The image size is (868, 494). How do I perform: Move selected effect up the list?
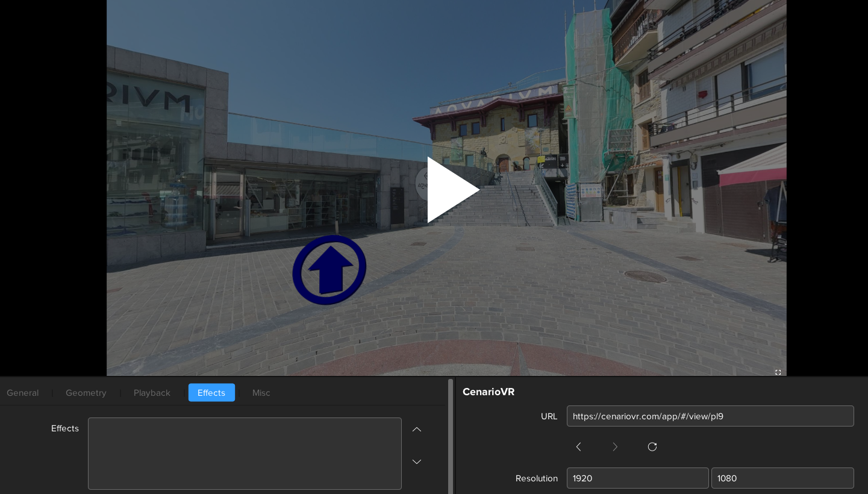[x=417, y=430]
